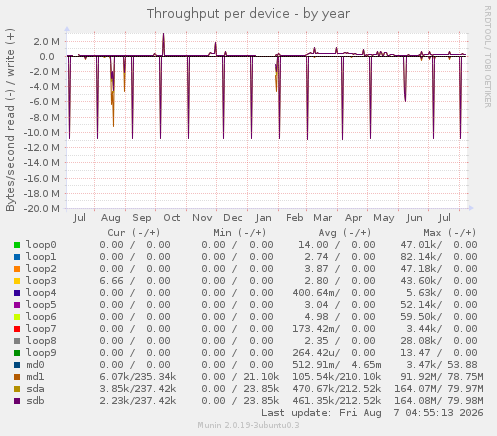Click the md1 max value 91.92M/ 78.75M
The height and width of the screenshot is (436, 497).
point(442,377)
